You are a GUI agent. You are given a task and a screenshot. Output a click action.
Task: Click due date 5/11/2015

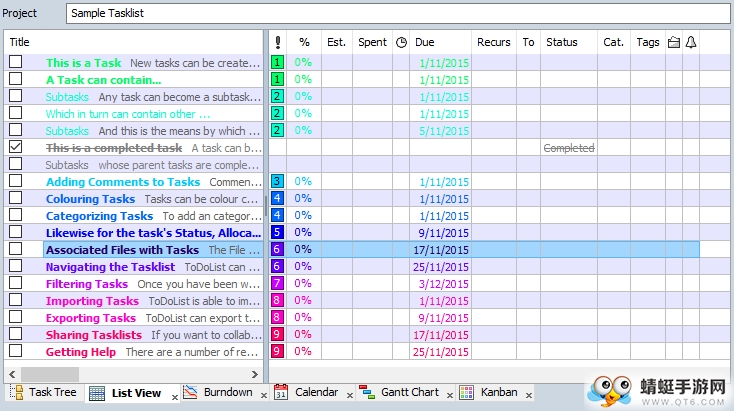[443, 131]
